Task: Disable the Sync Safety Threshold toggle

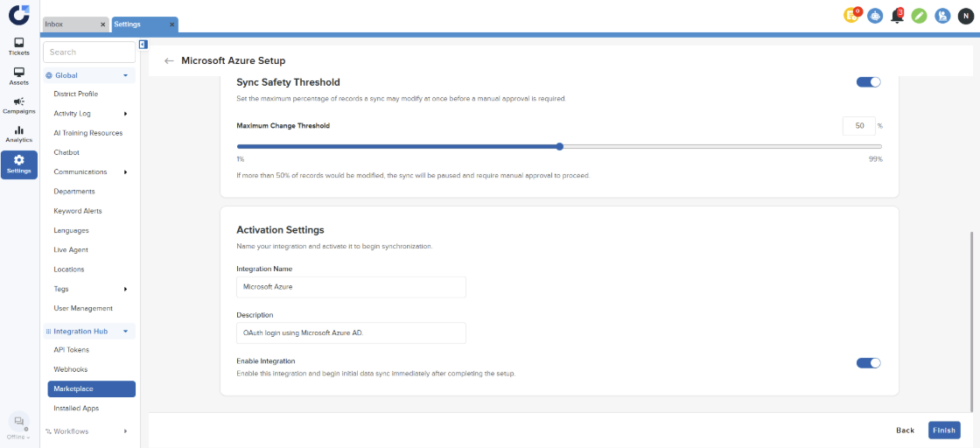Action: point(868,82)
